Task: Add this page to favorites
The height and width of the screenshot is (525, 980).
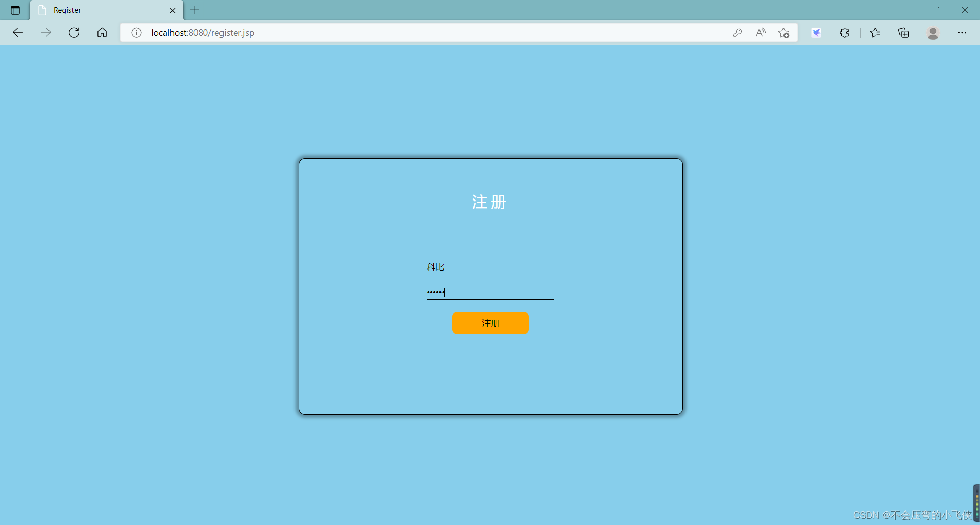Action: tap(784, 33)
